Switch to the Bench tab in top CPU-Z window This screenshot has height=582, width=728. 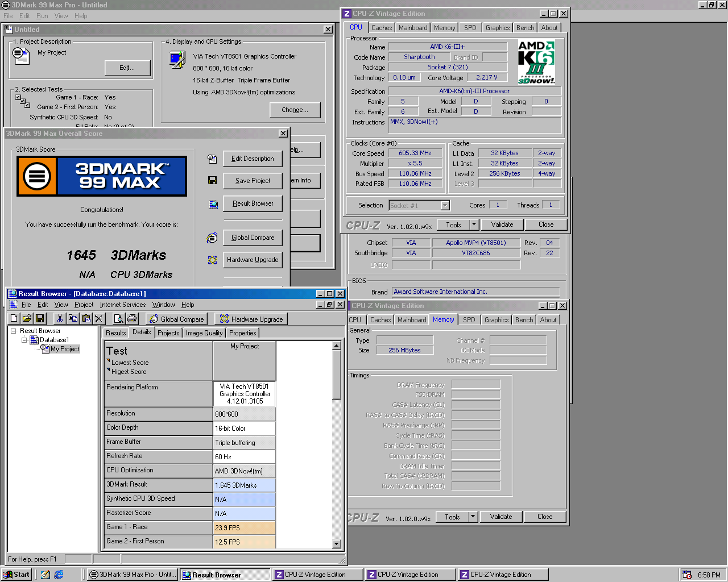coord(525,28)
